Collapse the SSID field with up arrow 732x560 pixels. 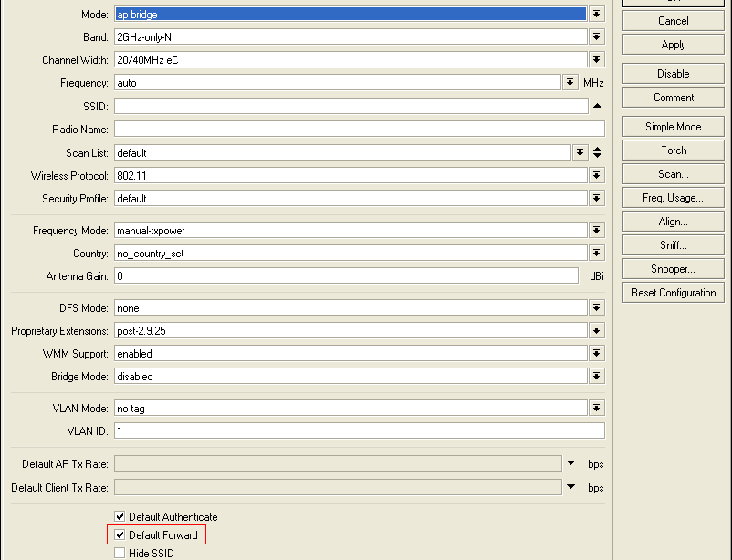[x=597, y=106]
